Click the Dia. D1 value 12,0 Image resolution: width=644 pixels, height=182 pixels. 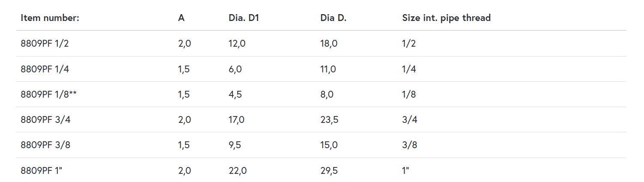pos(237,44)
